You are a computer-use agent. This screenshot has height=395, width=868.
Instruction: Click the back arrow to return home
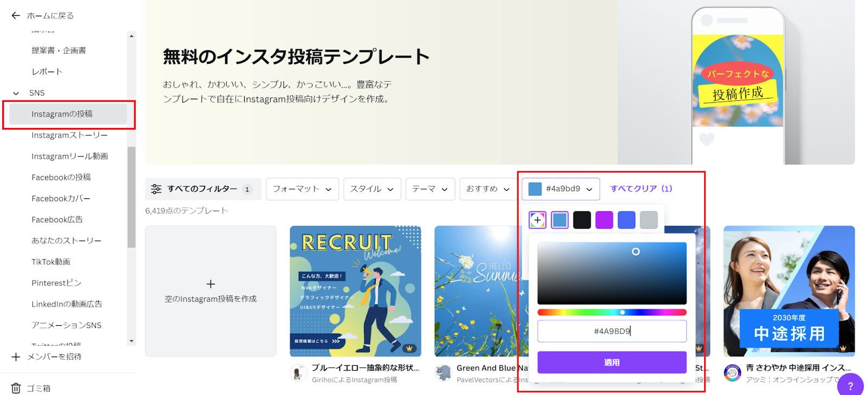(16, 16)
